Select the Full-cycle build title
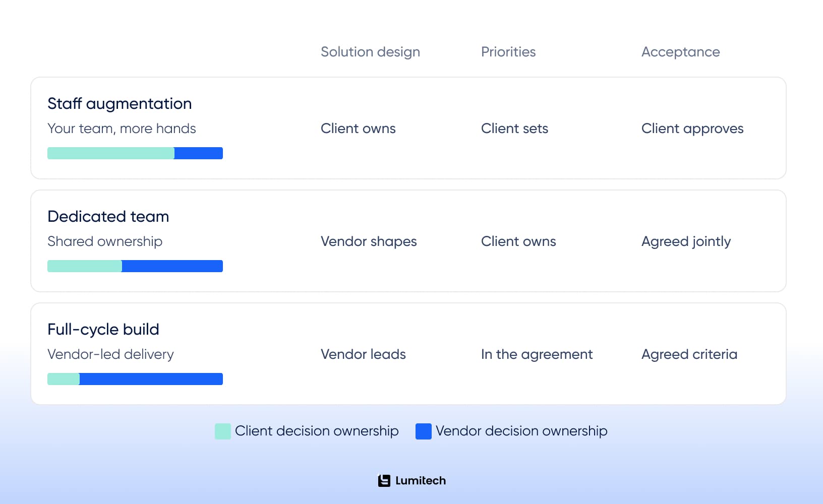 coord(103,330)
